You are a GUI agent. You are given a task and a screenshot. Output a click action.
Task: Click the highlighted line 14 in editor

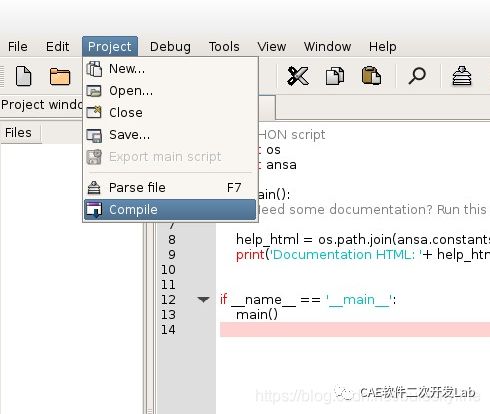tap(355, 330)
